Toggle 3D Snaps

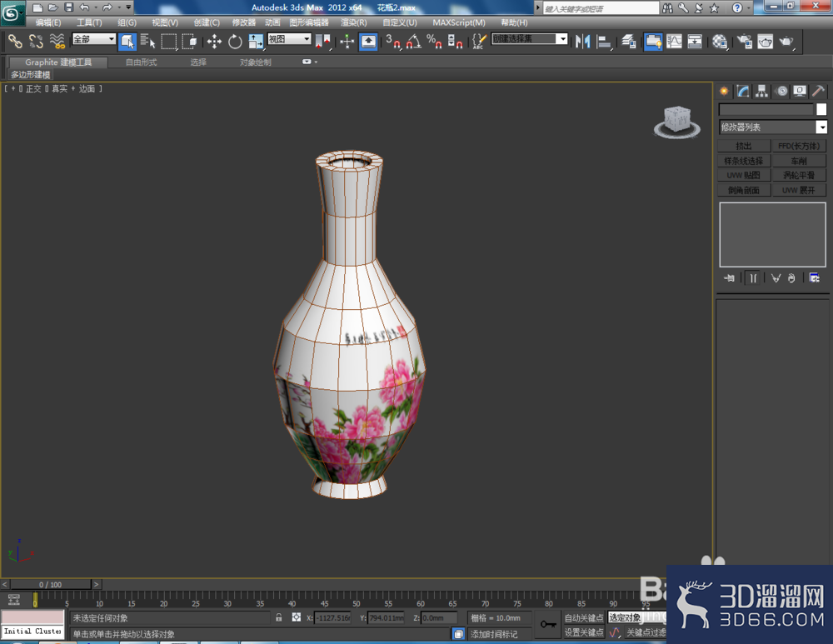pyautogui.click(x=393, y=41)
